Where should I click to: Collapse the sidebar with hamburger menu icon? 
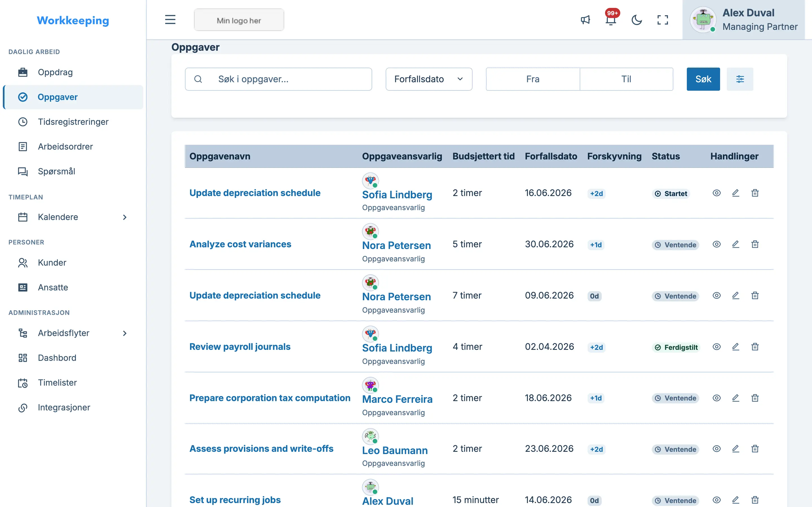[170, 20]
